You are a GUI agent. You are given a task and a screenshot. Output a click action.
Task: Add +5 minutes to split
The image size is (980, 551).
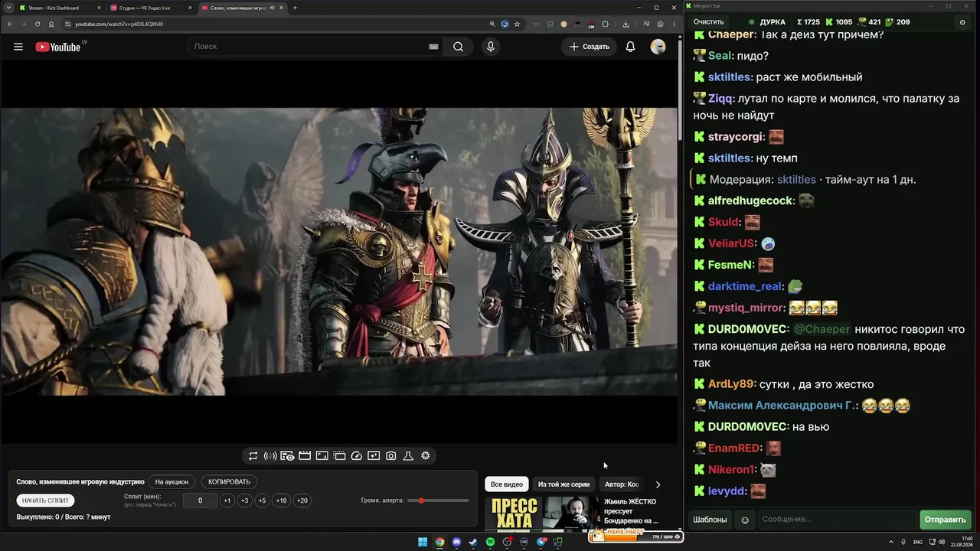[262, 500]
